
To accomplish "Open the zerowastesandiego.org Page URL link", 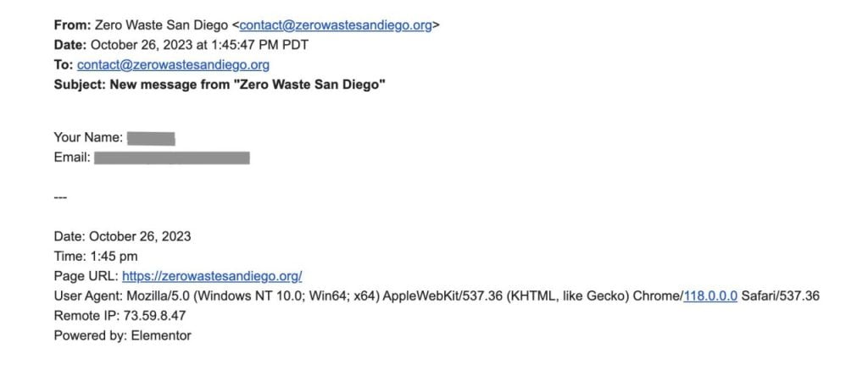I will tap(212, 276).
